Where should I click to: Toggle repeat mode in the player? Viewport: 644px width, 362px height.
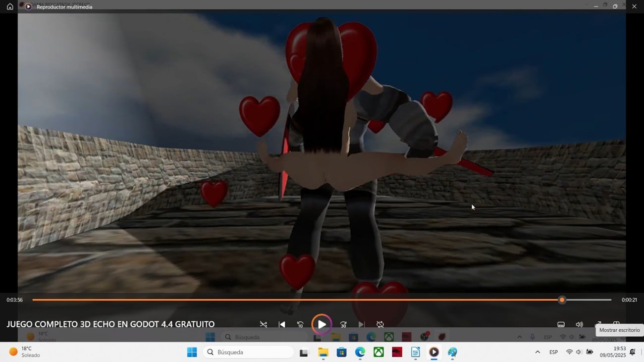380,324
